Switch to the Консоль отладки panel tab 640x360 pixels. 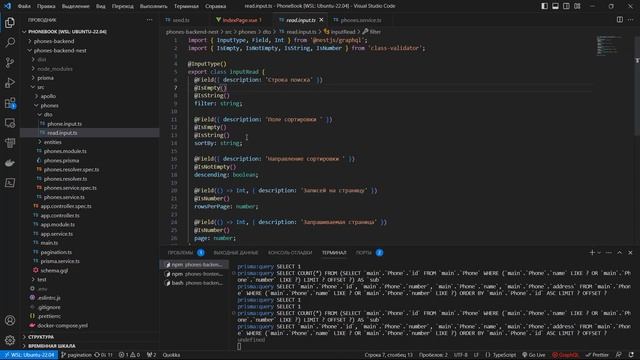290,253
